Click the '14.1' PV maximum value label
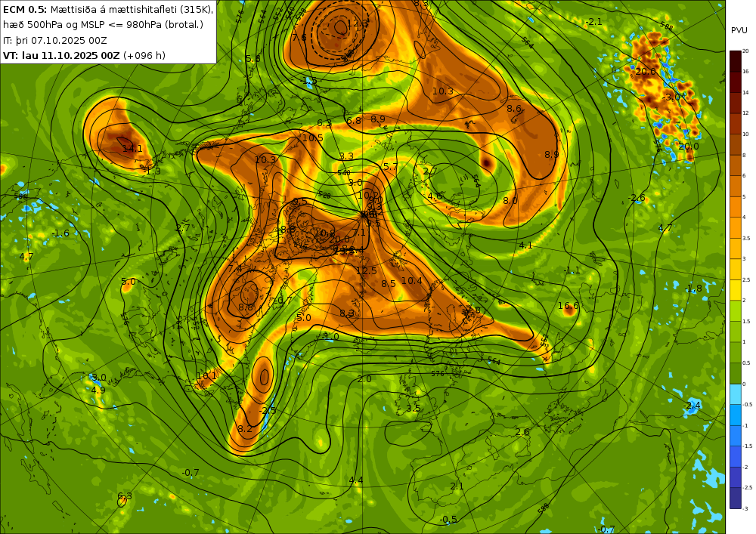This screenshot has width=756, height=534. (132, 149)
